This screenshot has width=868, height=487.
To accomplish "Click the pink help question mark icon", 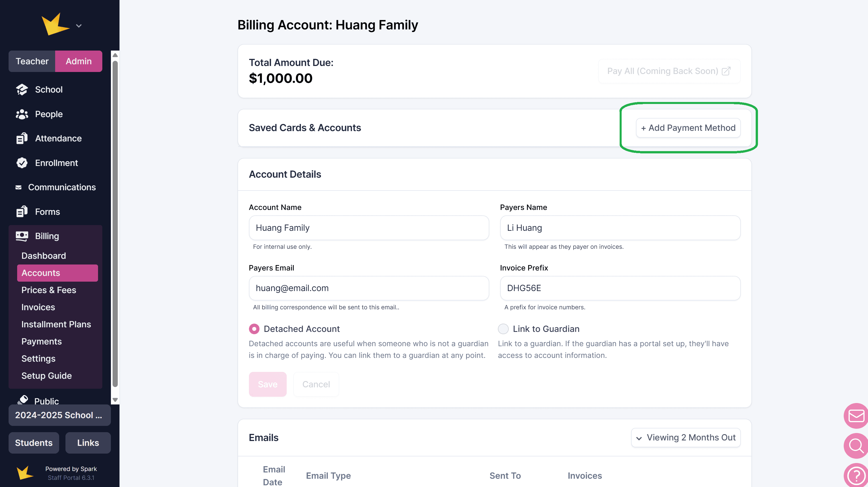I will (856, 475).
